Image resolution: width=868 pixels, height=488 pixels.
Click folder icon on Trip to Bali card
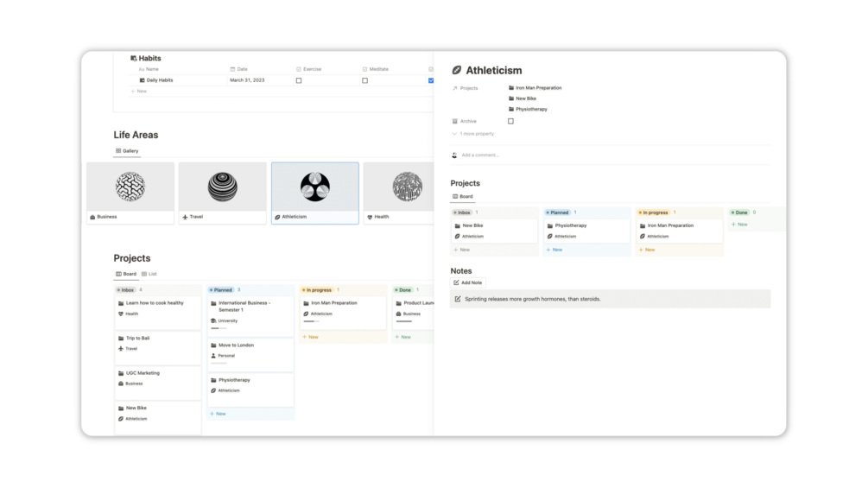[x=121, y=338]
